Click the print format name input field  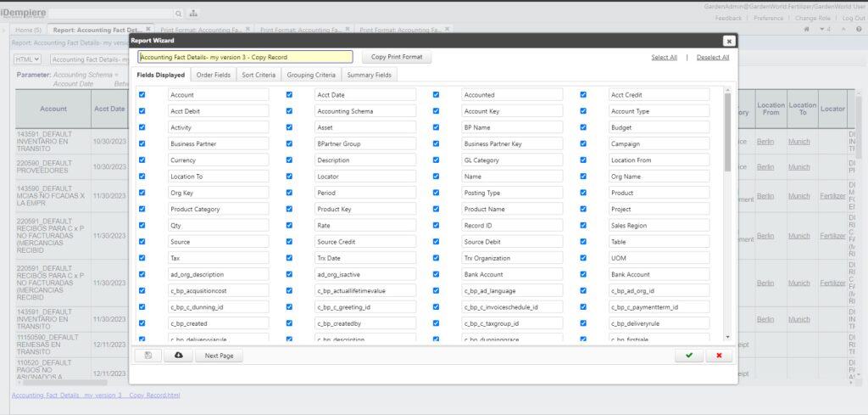click(245, 58)
